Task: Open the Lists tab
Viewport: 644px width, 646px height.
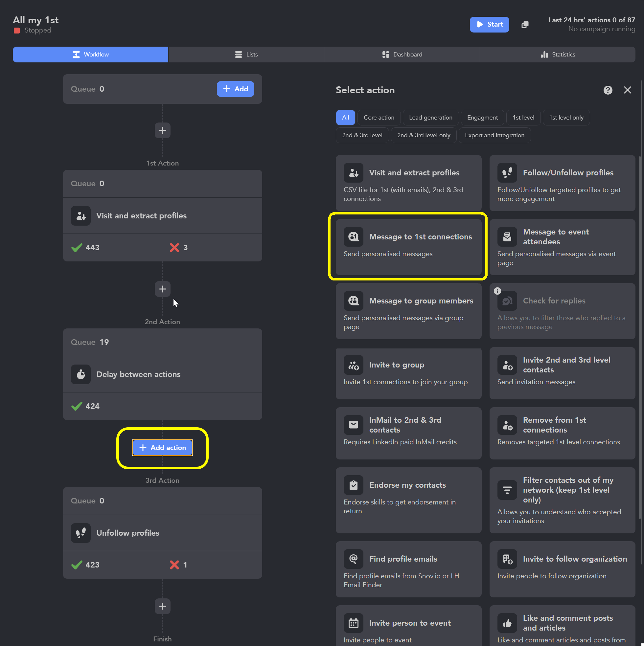Action: tap(246, 55)
